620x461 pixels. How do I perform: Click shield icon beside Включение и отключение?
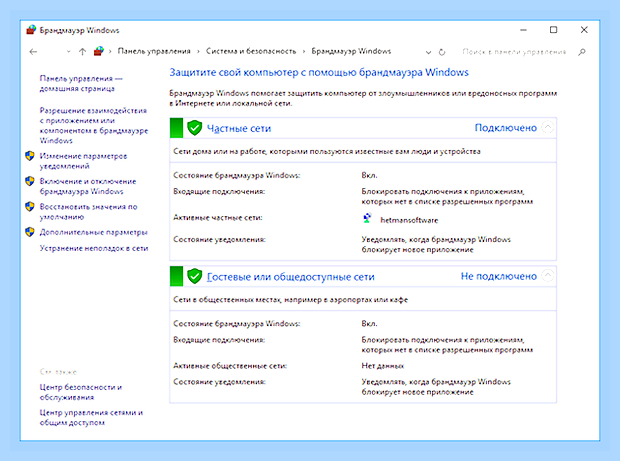[30, 181]
